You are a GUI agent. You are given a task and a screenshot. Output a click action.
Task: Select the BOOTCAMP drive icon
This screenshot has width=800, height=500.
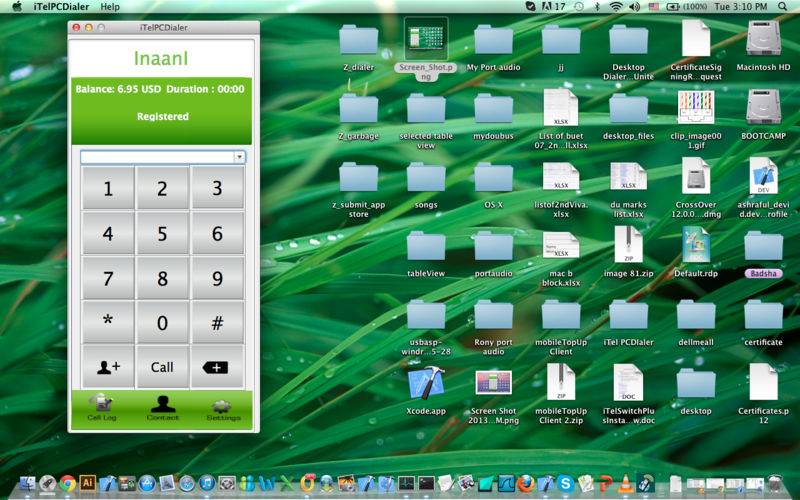(763, 107)
